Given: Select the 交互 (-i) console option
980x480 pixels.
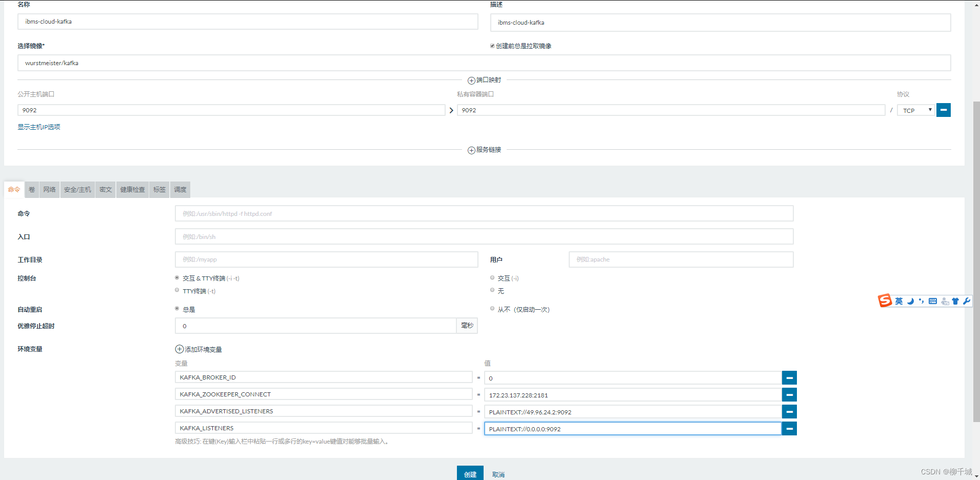Looking at the screenshot, I should (492, 278).
